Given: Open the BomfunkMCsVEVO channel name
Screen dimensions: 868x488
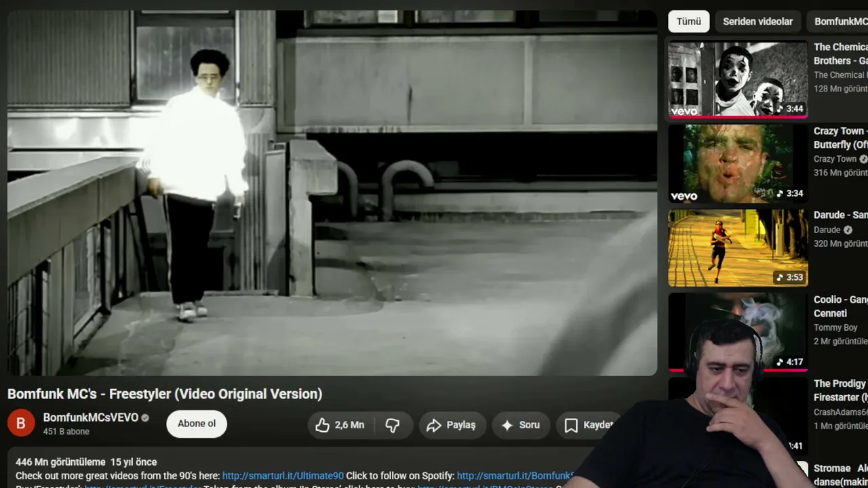Looking at the screenshot, I should [x=91, y=418].
